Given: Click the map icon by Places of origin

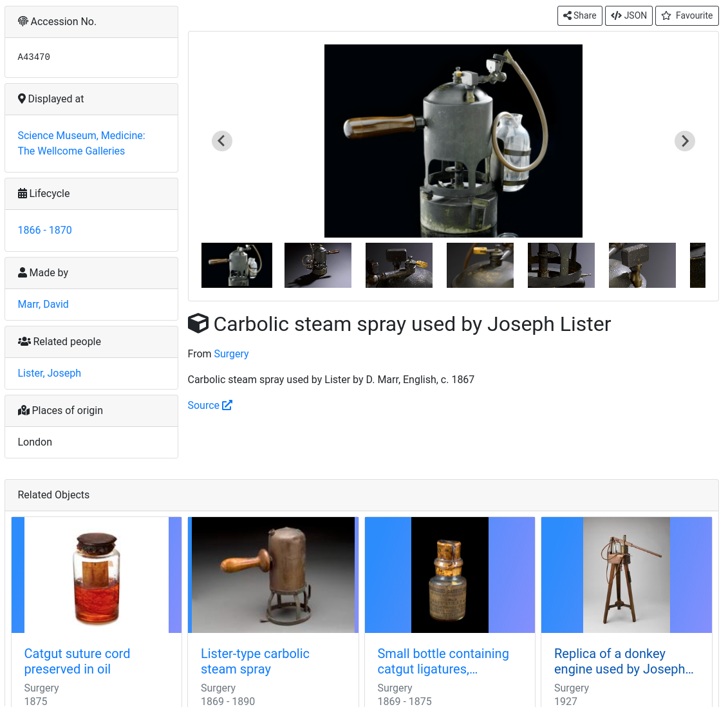Looking at the screenshot, I should click(24, 411).
